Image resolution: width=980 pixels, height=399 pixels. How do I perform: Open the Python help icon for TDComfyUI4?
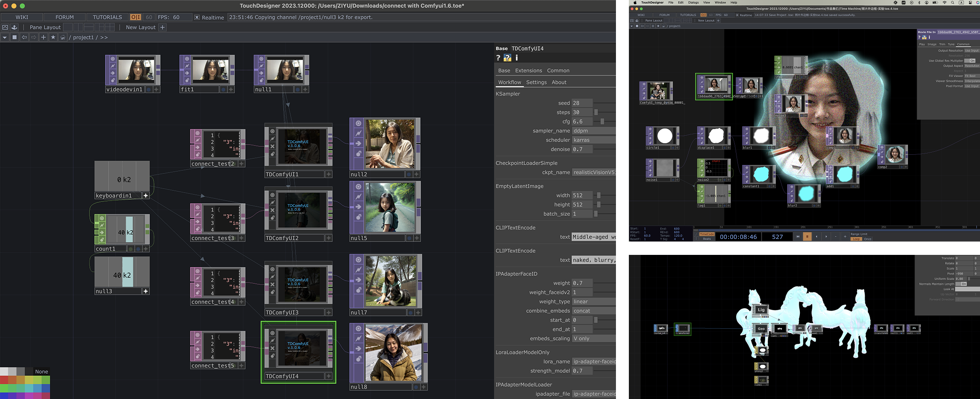click(x=507, y=58)
